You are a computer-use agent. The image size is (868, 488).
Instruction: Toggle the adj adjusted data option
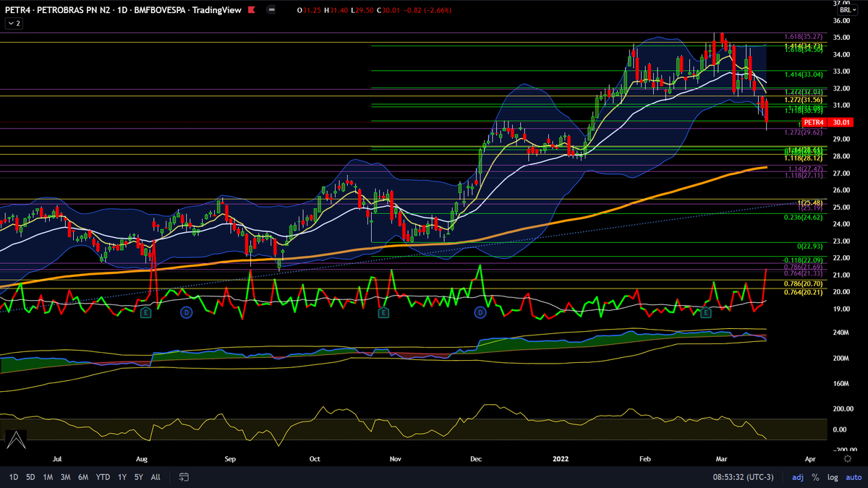pos(798,477)
